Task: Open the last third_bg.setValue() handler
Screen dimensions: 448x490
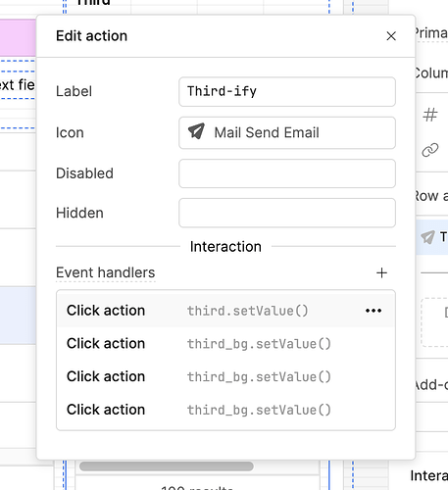Action: 225,410
